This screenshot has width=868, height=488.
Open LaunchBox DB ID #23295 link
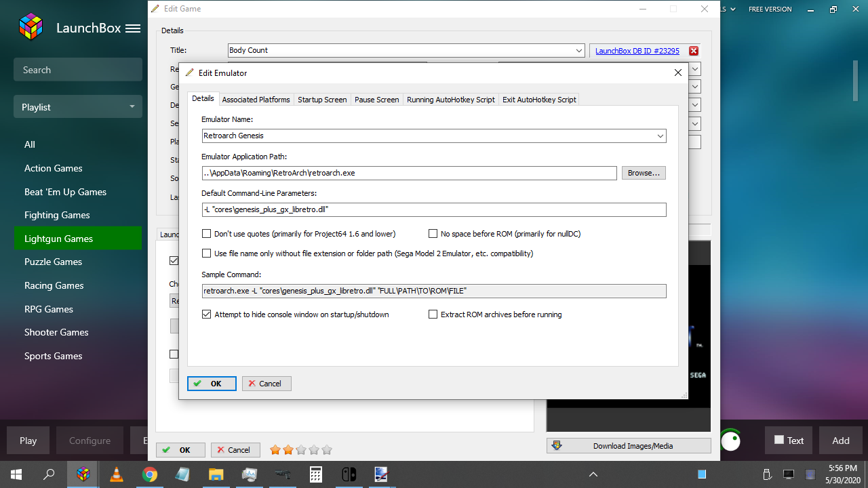637,51
